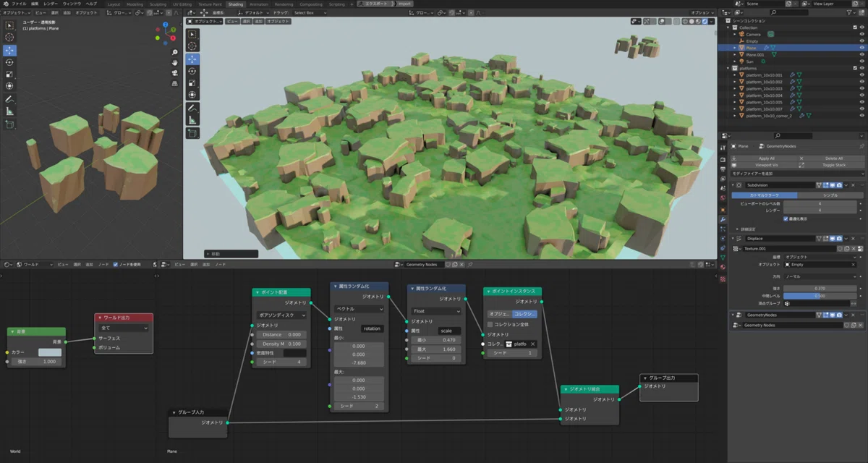Toggle visibility eye for Camera object
This screenshot has width=868, height=463.
click(x=863, y=34)
